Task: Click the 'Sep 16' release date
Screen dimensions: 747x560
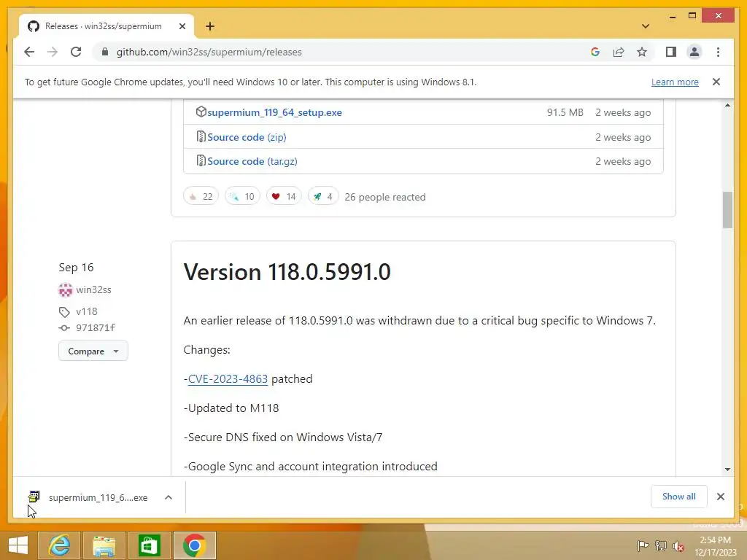Action: tap(76, 268)
